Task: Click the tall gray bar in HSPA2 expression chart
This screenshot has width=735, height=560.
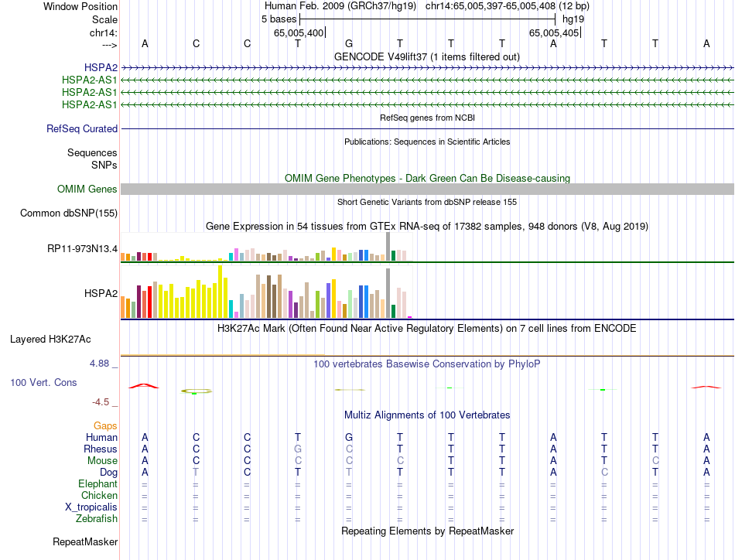Action: tap(388, 293)
